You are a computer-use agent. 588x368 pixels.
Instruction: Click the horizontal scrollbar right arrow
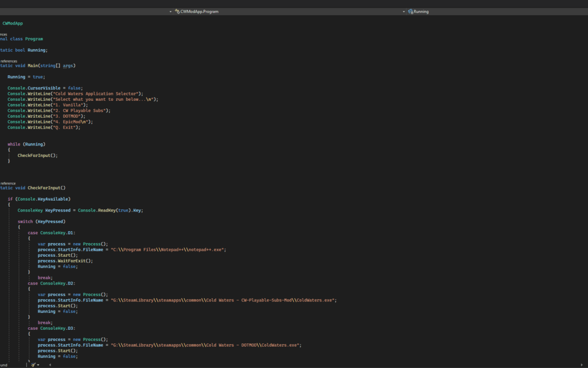(x=581, y=365)
